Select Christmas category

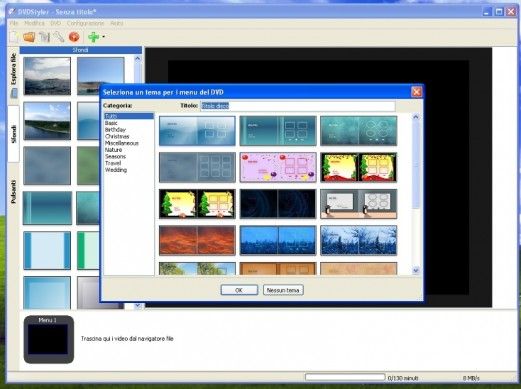tap(117, 136)
